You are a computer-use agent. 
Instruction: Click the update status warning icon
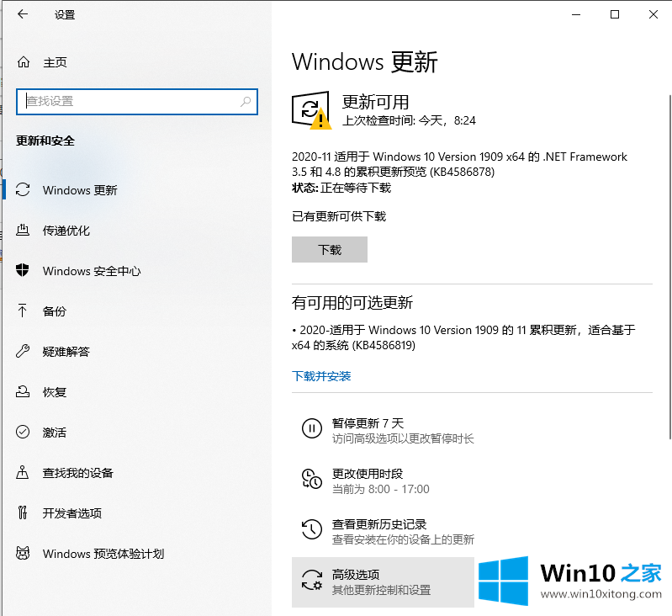311,109
